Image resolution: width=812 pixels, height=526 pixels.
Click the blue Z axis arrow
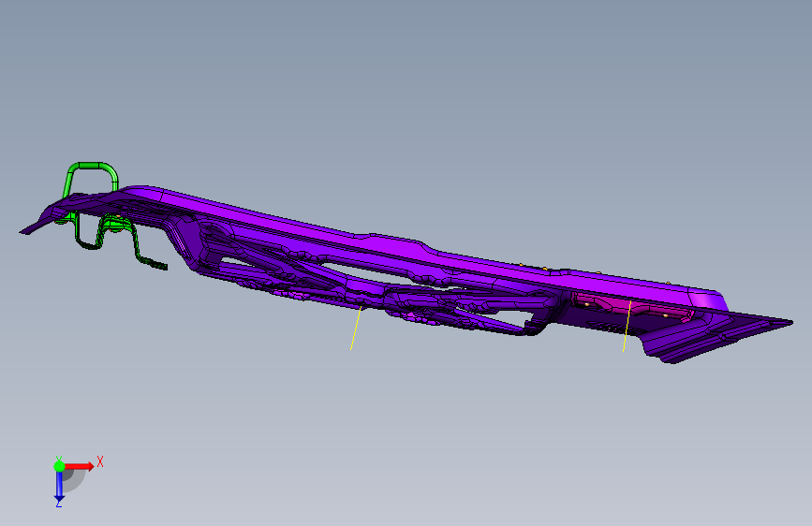[59, 488]
